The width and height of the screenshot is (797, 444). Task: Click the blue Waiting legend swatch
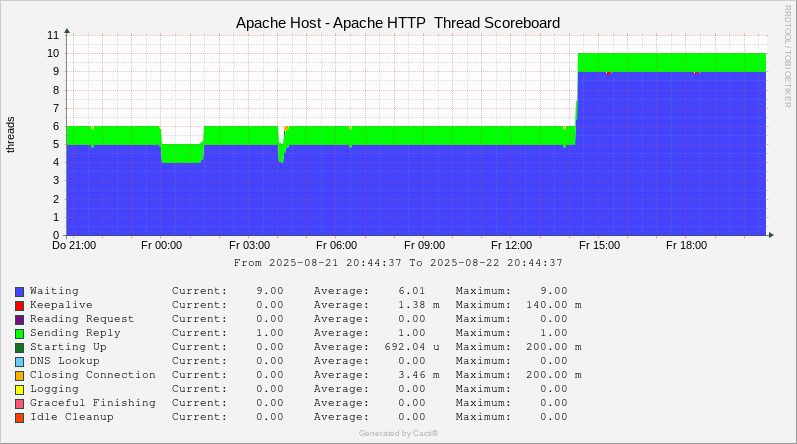[19, 292]
